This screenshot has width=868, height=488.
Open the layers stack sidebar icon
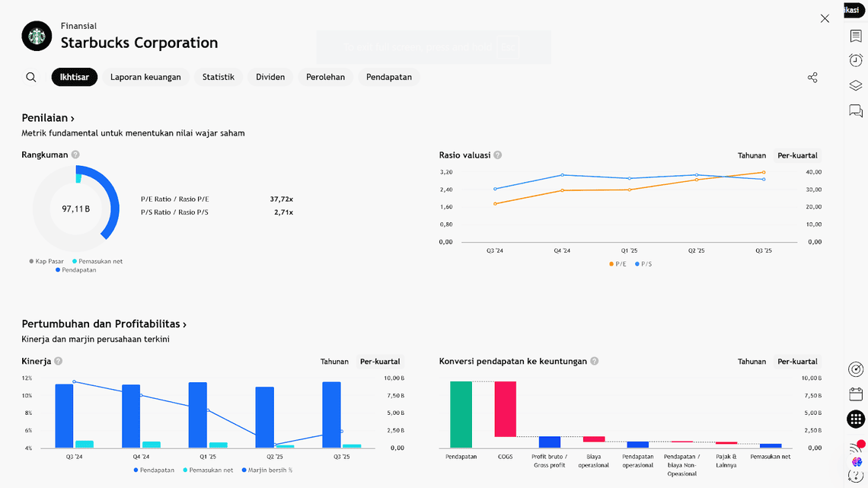[856, 86]
